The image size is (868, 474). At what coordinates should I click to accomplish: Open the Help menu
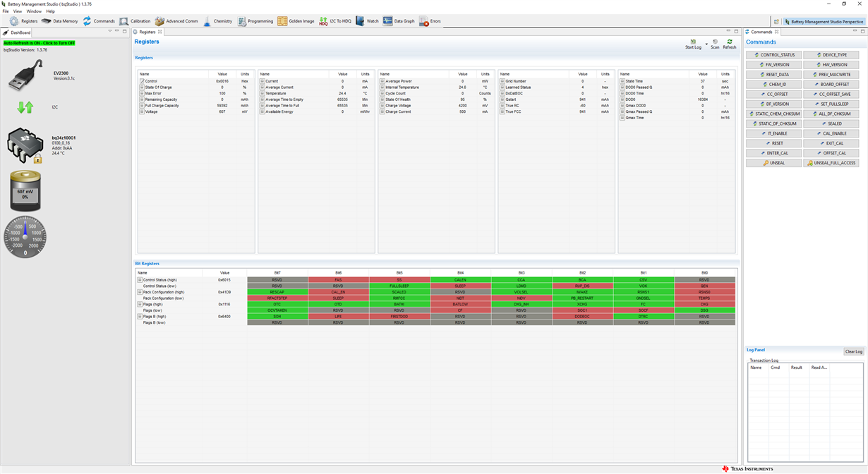pyautogui.click(x=50, y=11)
